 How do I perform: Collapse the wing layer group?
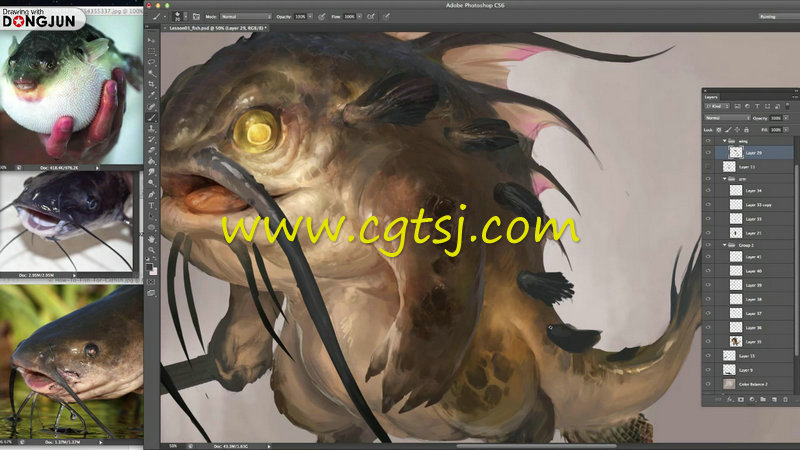(x=724, y=141)
